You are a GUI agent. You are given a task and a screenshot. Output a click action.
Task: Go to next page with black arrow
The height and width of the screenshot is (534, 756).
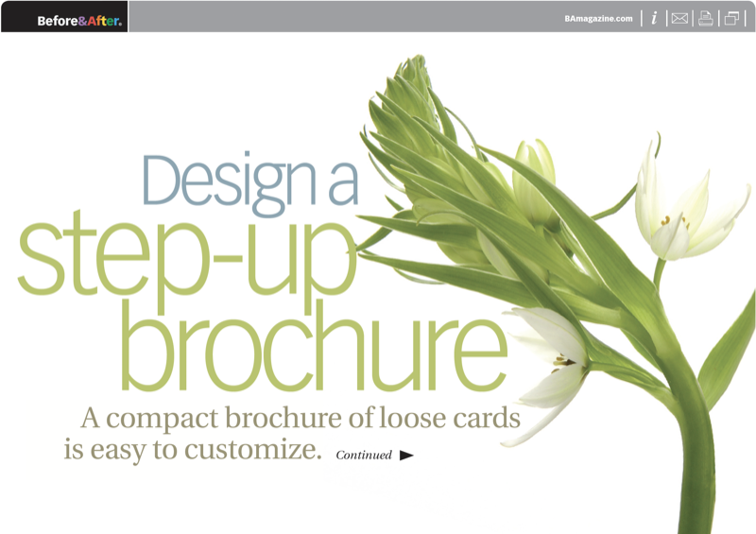coord(406,456)
